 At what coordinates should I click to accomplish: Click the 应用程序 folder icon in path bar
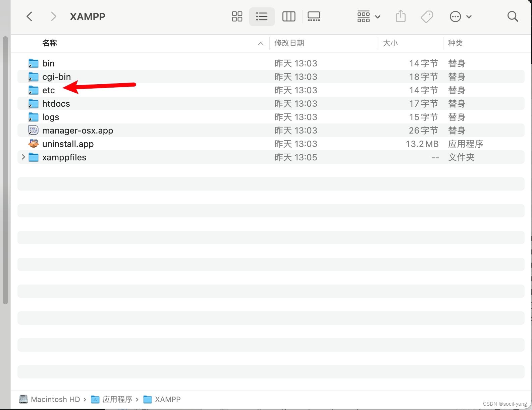pyautogui.click(x=95, y=399)
